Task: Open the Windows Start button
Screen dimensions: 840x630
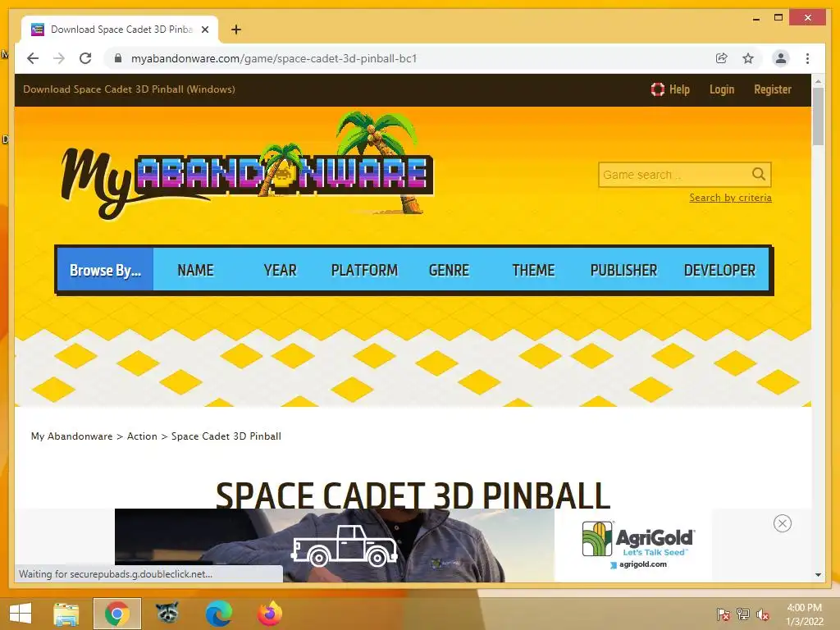Action: coord(21,614)
